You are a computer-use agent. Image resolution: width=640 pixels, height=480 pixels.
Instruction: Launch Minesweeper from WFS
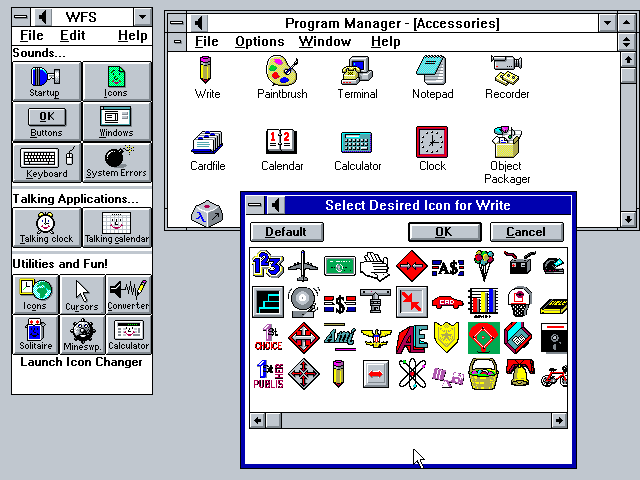pos(82,334)
